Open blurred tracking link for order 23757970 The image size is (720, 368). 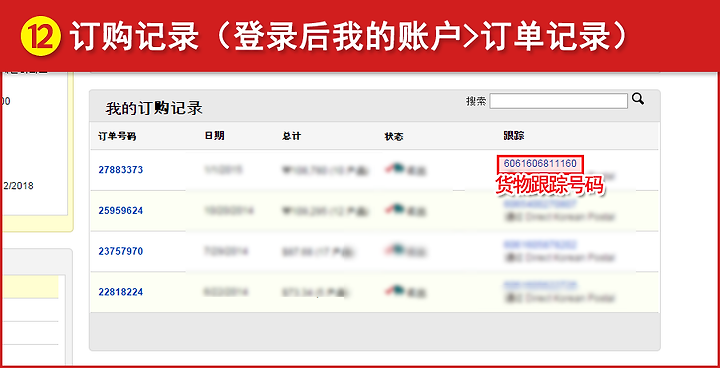coord(540,244)
